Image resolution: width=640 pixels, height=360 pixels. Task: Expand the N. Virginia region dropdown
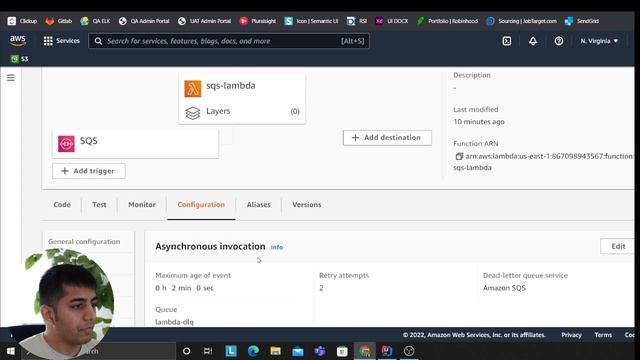point(599,41)
